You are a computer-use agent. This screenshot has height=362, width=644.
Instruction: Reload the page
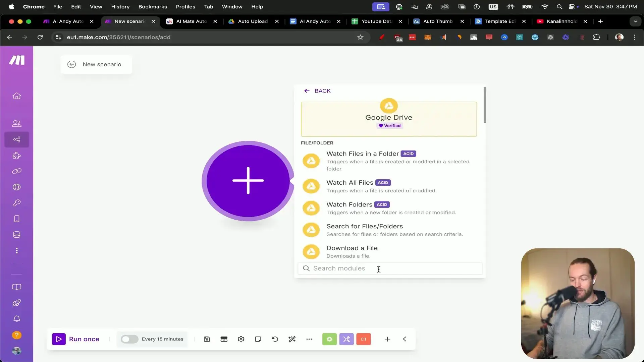pos(40,37)
